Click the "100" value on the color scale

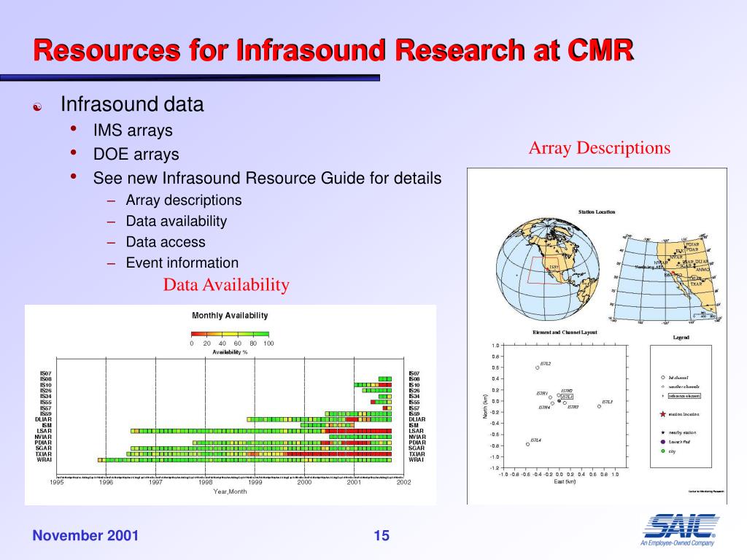[268, 343]
